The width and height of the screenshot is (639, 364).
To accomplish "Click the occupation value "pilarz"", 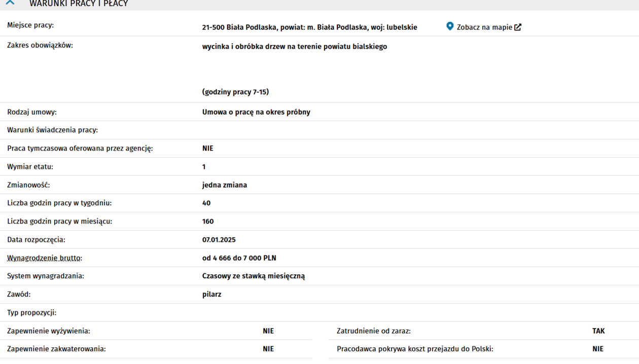I will coord(211,295).
